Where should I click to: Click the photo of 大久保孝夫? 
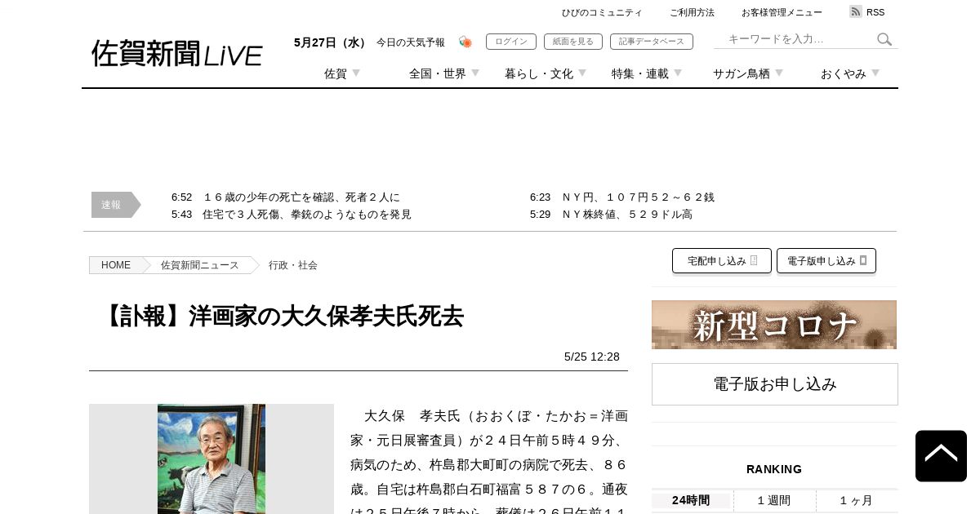point(212,459)
